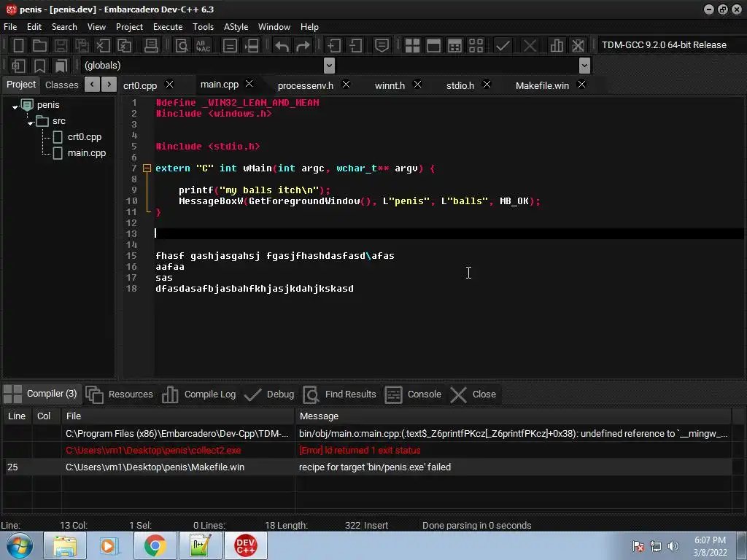Close all files toolbar icon
Screen dimensions: 747x560
click(x=124, y=46)
